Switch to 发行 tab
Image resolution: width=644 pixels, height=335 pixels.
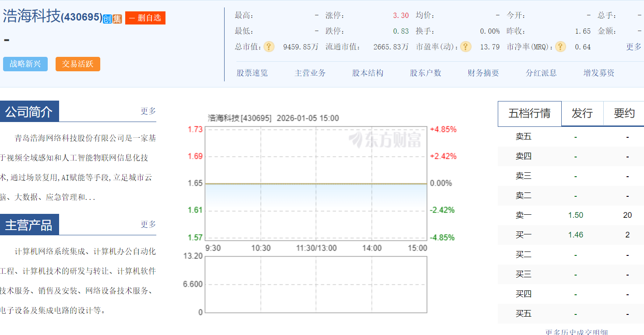point(582,114)
